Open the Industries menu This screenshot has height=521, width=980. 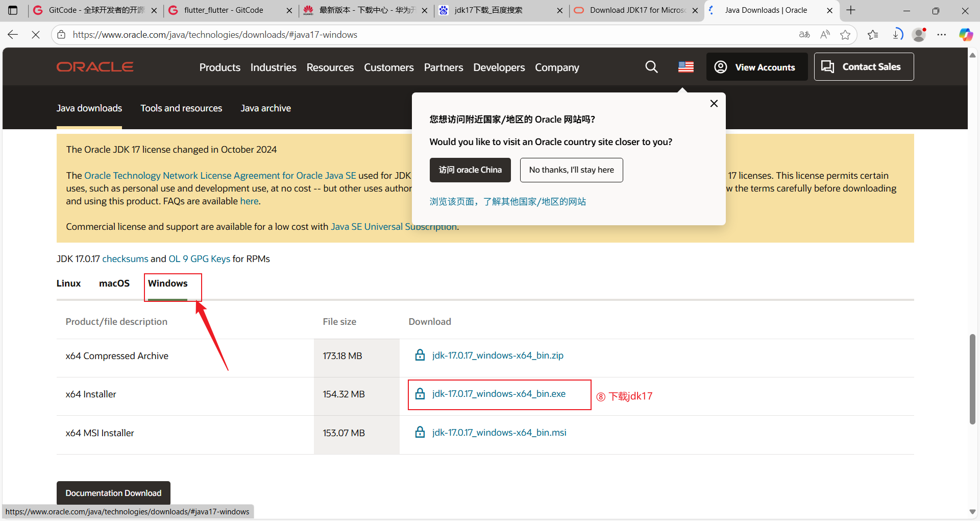point(273,67)
